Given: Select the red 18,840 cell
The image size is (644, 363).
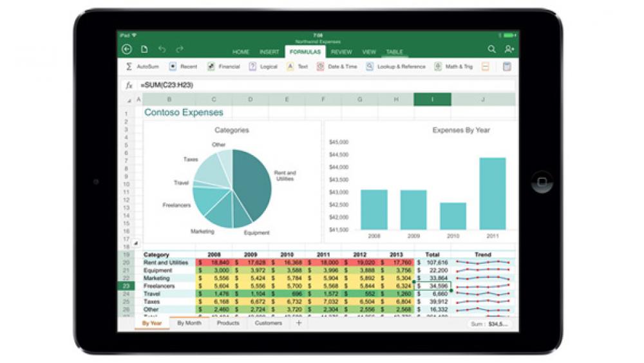Looking at the screenshot, I should click(x=213, y=263).
